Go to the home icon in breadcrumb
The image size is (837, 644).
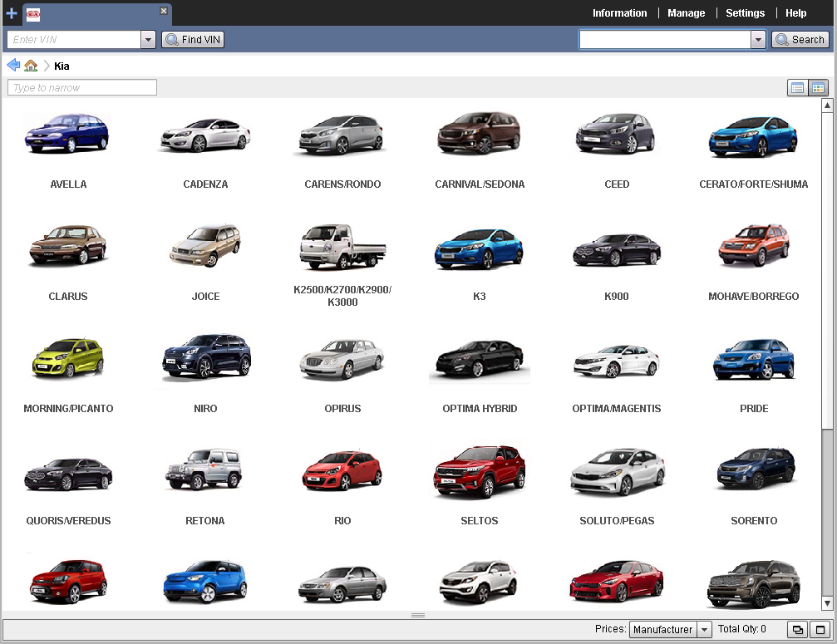click(31, 66)
